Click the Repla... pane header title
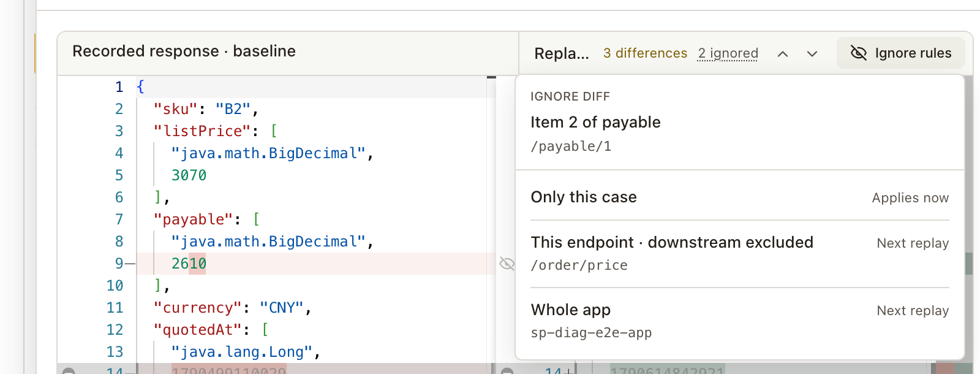The image size is (980, 374). [x=562, y=54]
